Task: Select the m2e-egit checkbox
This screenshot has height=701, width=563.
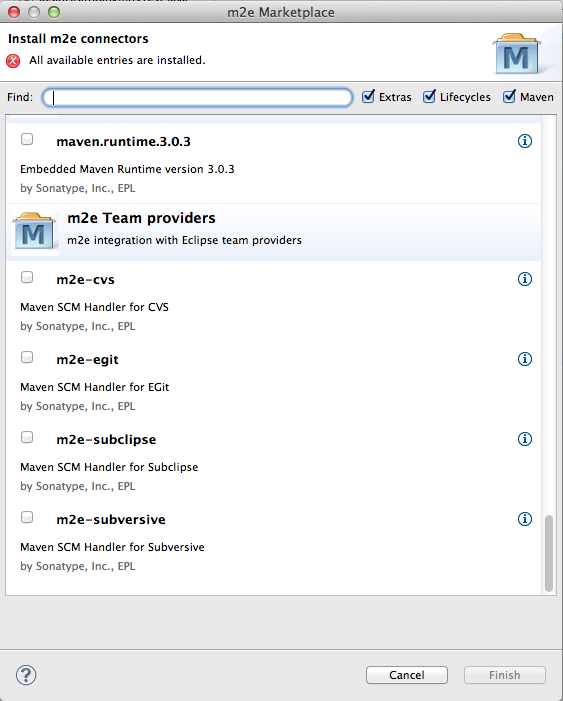Action: (x=27, y=357)
